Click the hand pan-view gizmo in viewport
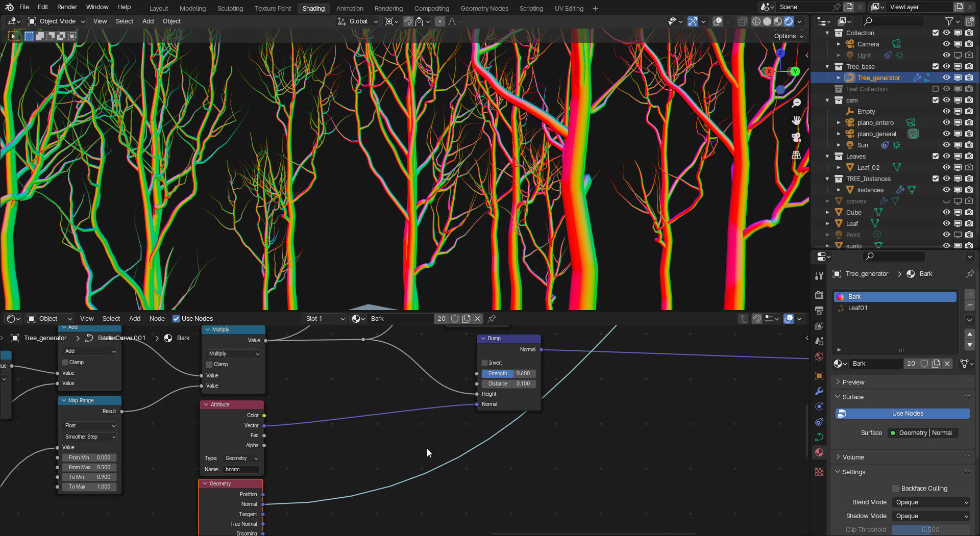 (796, 120)
